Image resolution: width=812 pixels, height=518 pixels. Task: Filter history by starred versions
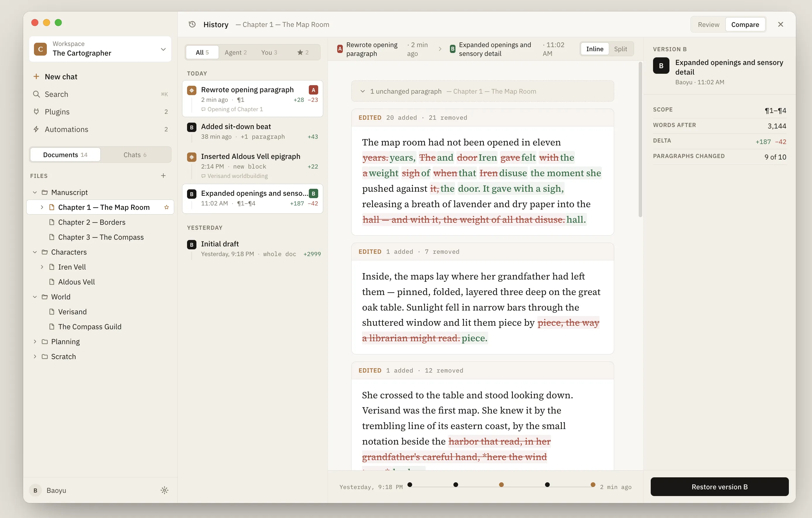[x=302, y=52]
